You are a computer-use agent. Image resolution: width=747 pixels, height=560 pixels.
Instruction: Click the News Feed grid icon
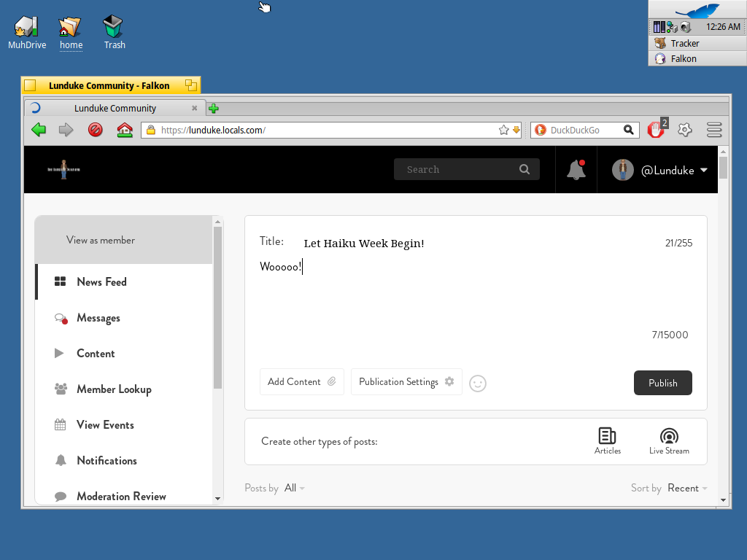(x=60, y=281)
